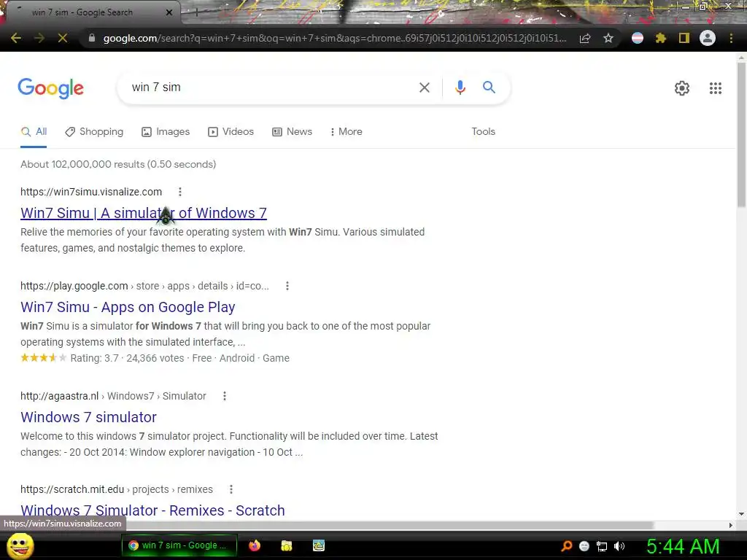This screenshot has height=560, width=747.
Task: Switch to the Images tab
Action: (x=166, y=132)
